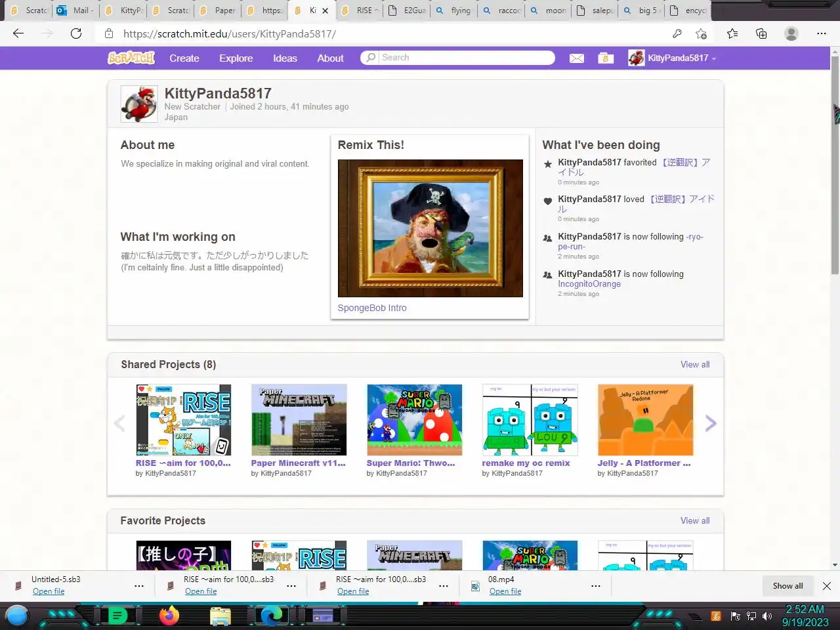Click the Scratch search input field
This screenshot has height=630, width=840.
click(466, 58)
